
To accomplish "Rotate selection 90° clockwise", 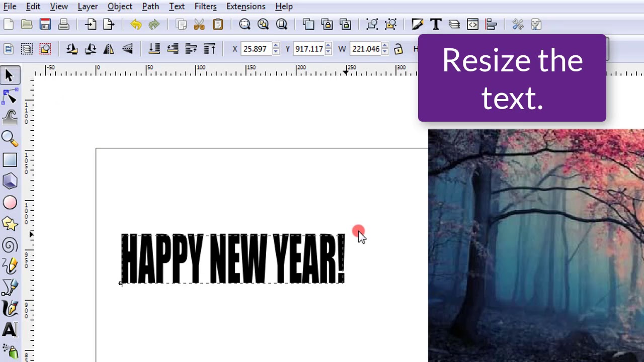I will tap(91, 49).
